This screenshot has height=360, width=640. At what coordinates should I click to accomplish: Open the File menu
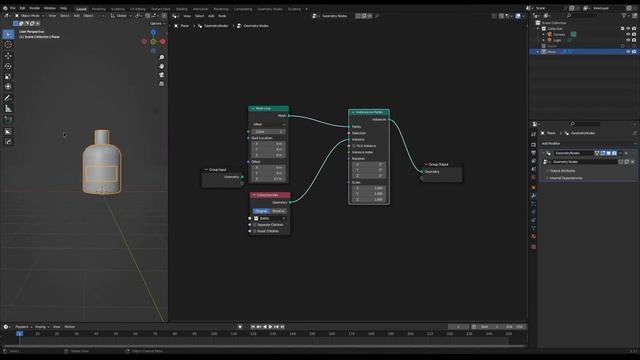pos(13,8)
